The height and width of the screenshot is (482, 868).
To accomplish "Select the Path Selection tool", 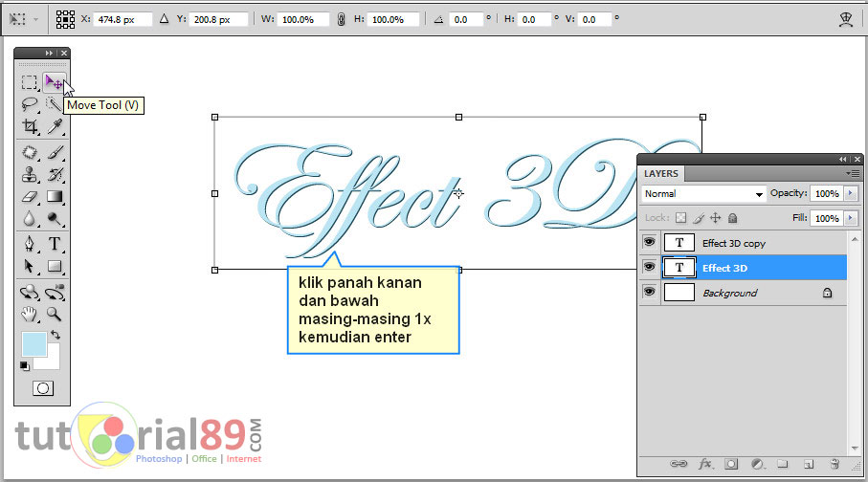I will [x=30, y=266].
